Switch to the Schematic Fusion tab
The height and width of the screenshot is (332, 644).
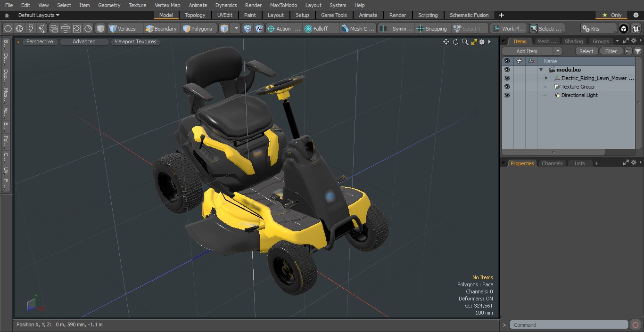(469, 15)
